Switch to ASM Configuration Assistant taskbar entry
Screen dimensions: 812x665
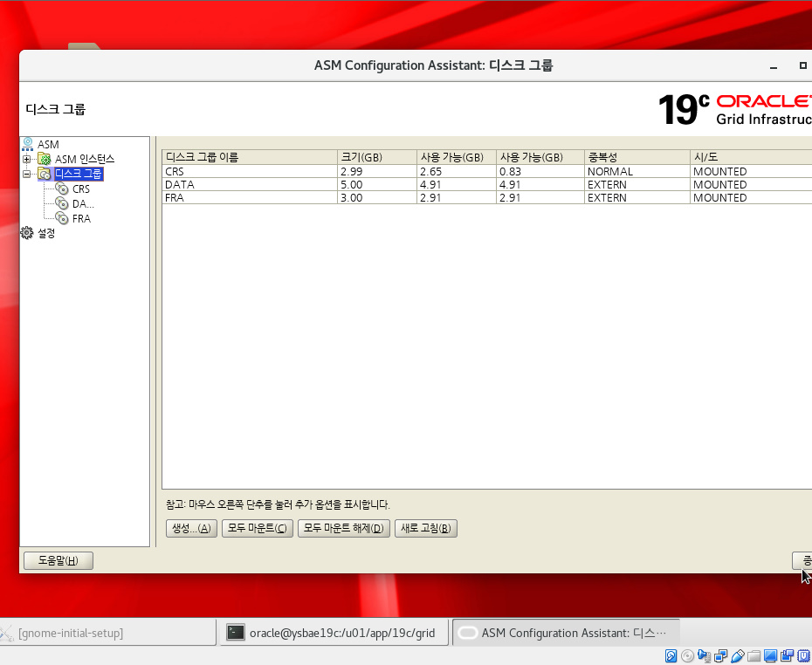(x=566, y=633)
